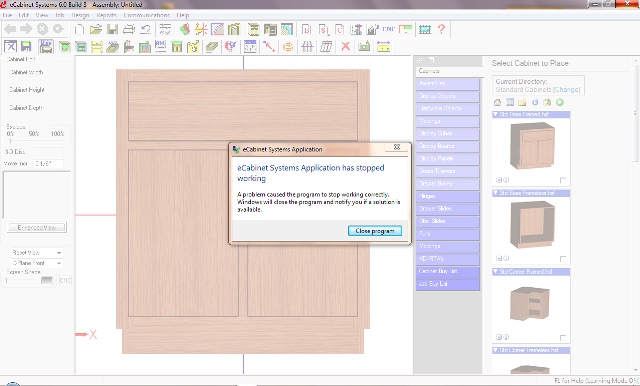This screenshot has width=640, height=386.
Task: Click the Move Incr input field
Action: (x=49, y=164)
